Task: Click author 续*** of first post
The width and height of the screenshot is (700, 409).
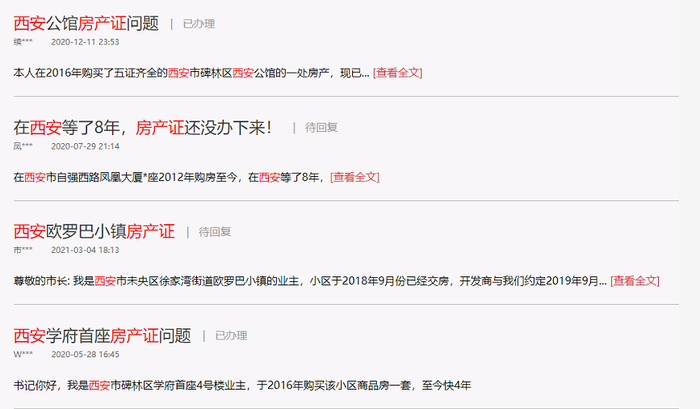Action: tap(23, 42)
